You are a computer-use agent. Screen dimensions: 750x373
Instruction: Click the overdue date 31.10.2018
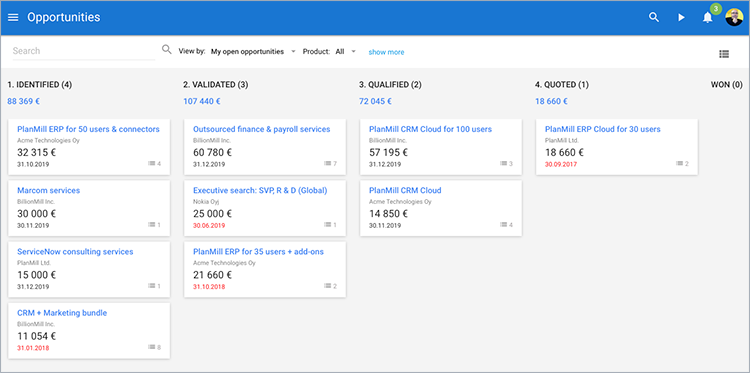pyautogui.click(x=209, y=287)
